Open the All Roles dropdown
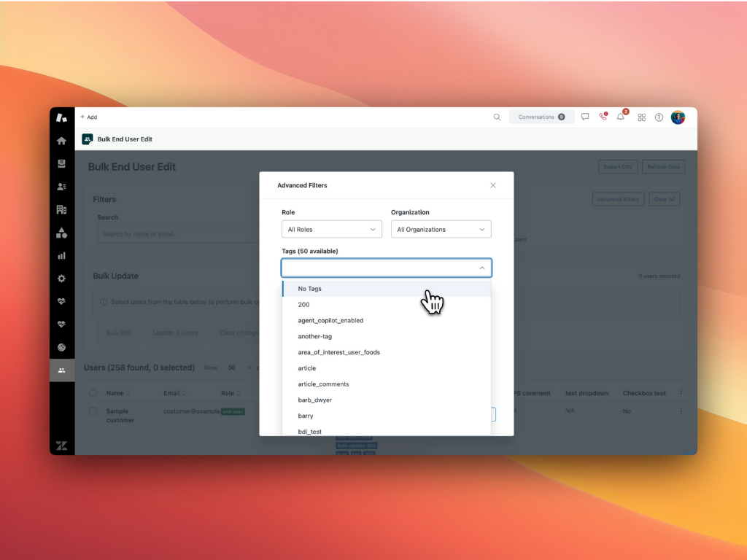 click(x=331, y=228)
